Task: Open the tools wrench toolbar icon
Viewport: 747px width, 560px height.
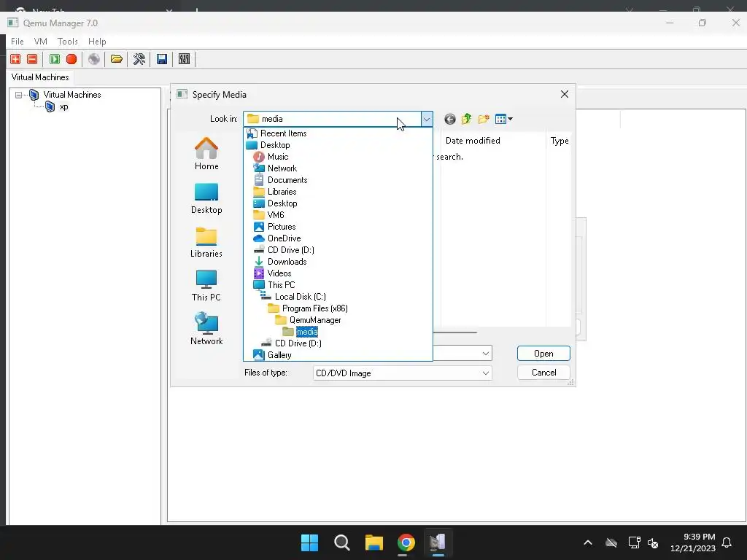Action: 139,59
